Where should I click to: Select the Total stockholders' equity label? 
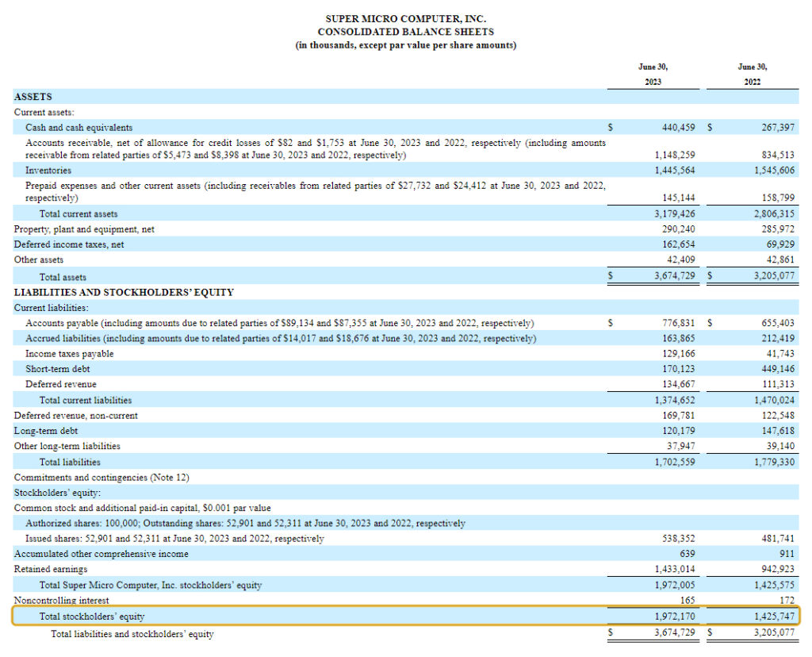coord(92,617)
